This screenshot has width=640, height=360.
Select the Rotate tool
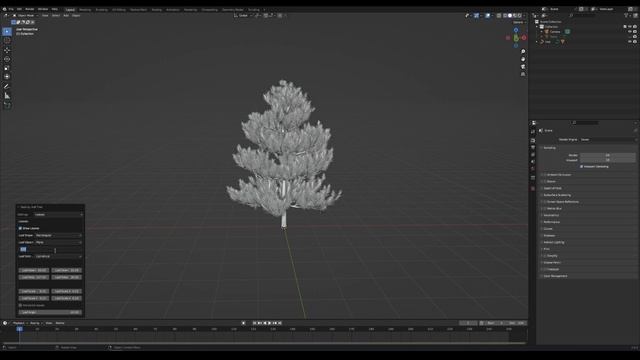click(7, 59)
